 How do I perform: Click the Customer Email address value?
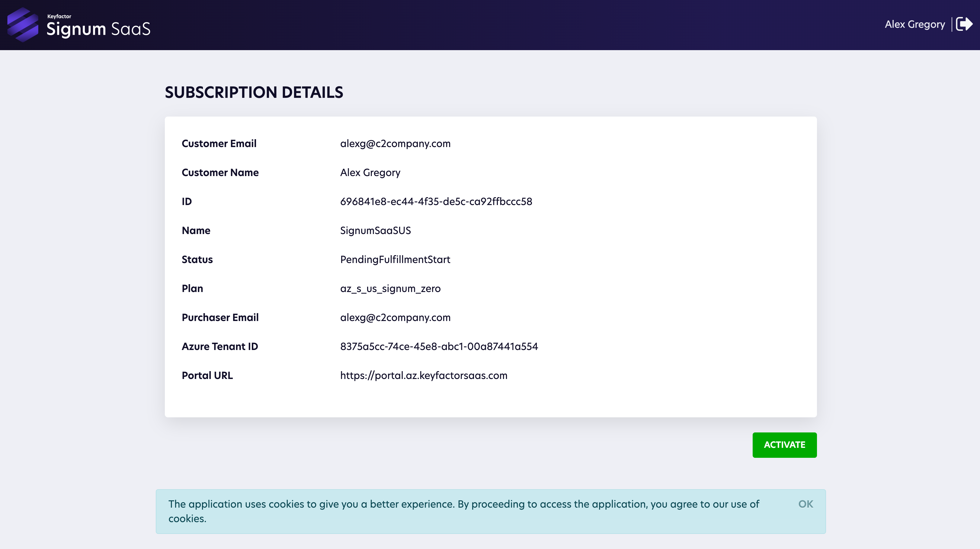[395, 143]
